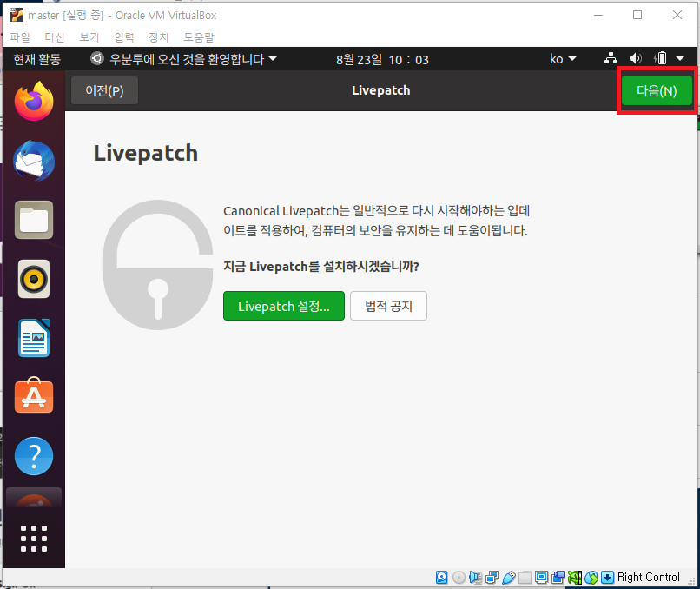
Task: Click VirtualBox audio status icon
Action: coord(475,578)
